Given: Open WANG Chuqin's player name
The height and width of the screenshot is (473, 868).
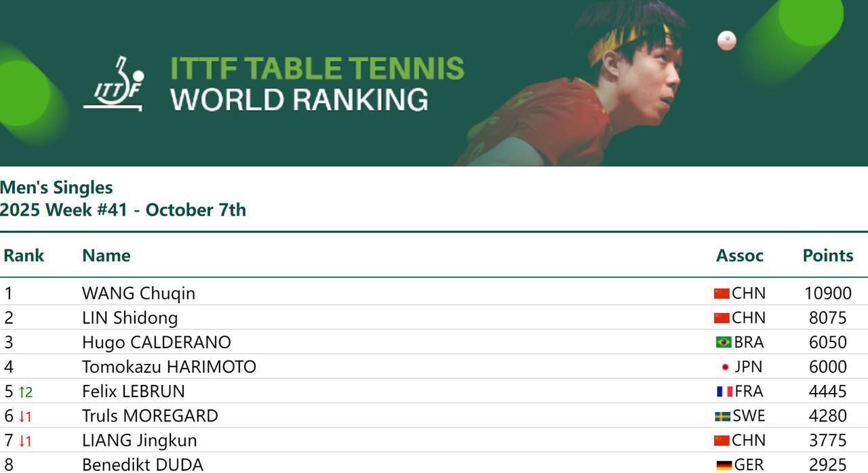Looking at the screenshot, I should coord(138,293).
